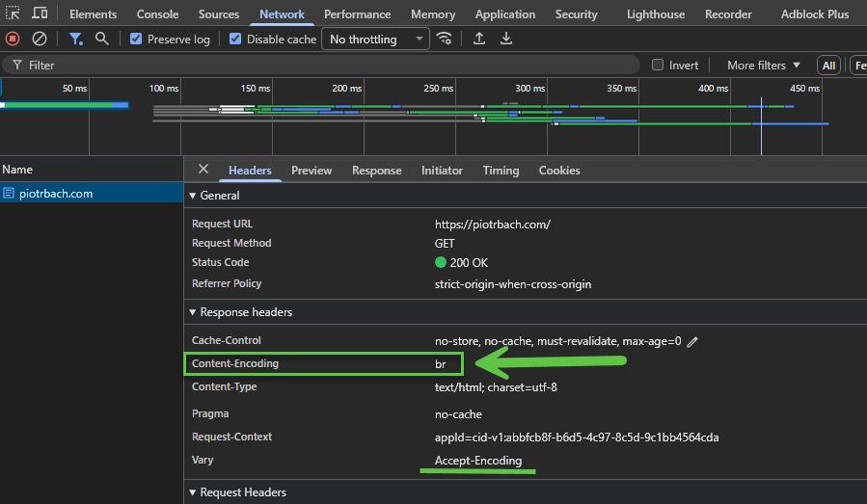Open the Lighthouse panel
Image resolution: width=867 pixels, height=504 pixels.
[x=656, y=13]
